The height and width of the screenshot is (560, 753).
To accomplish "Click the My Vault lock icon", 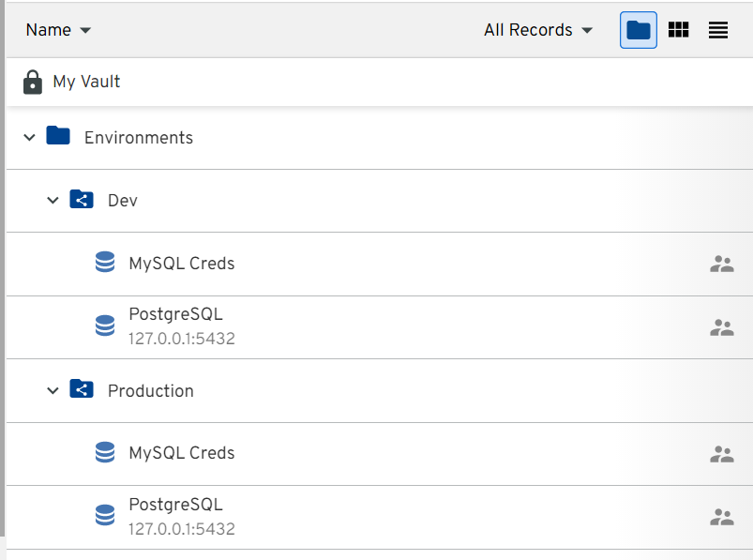I will (x=33, y=83).
